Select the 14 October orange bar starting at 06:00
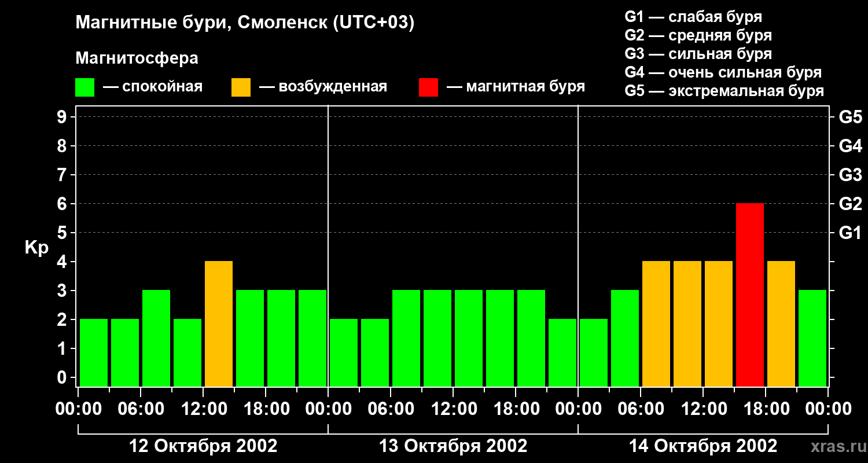 (x=656, y=324)
